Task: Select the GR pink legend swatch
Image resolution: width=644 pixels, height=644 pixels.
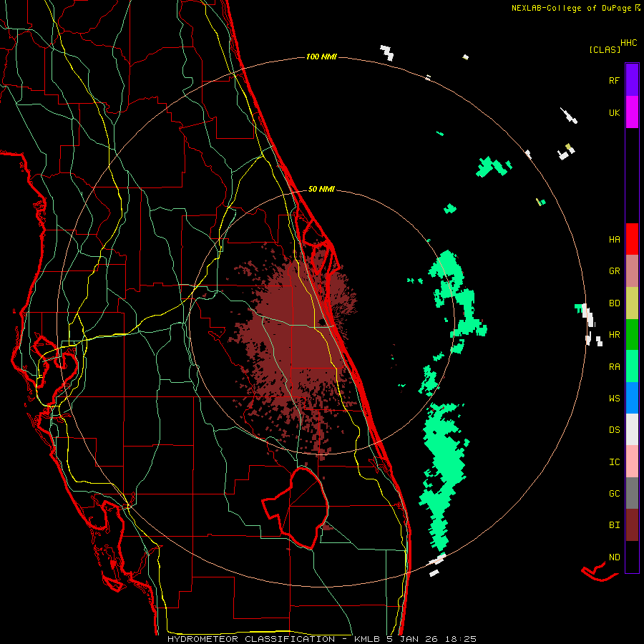Action: (632, 271)
